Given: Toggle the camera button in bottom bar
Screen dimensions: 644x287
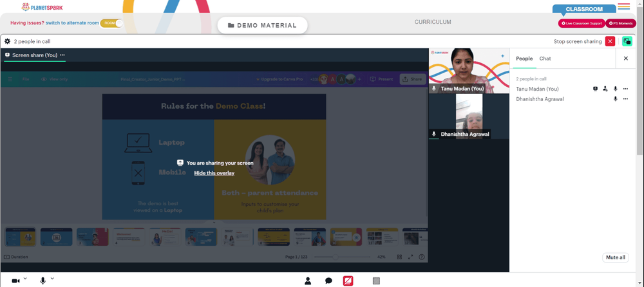Looking at the screenshot, I should (x=15, y=281).
